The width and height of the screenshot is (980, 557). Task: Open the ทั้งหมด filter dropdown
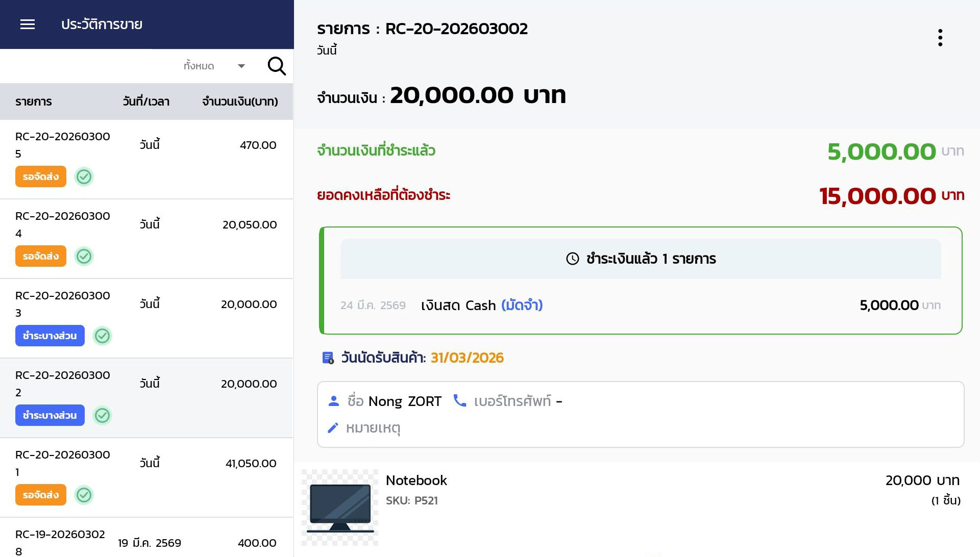point(199,66)
